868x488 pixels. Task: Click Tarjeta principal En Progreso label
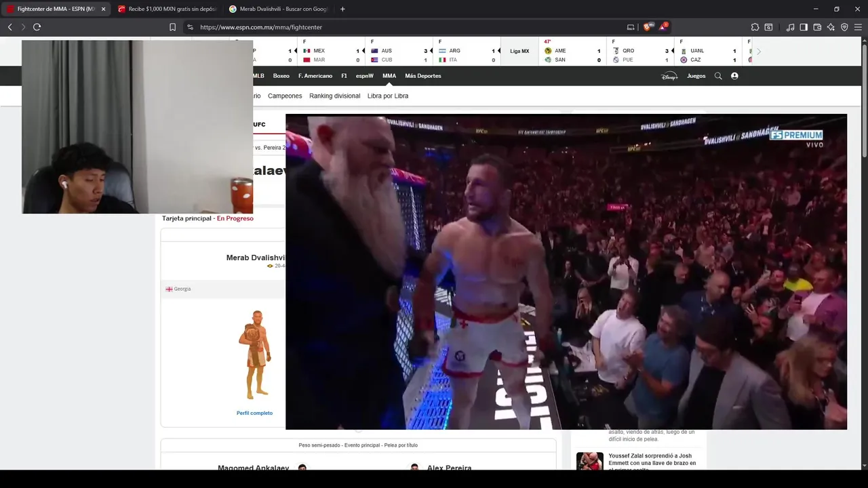208,218
